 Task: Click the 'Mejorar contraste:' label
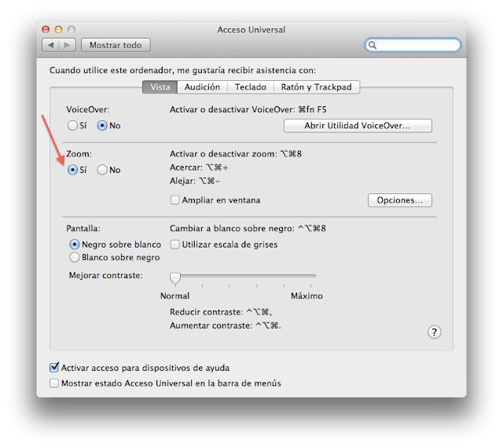106,275
